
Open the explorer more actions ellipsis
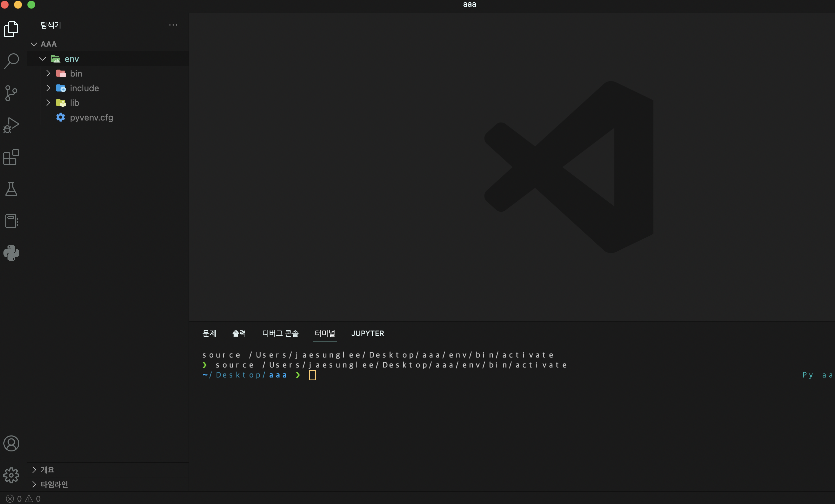pos(173,25)
